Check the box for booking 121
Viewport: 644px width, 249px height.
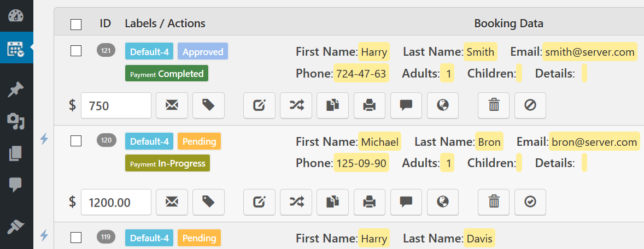pyautogui.click(x=76, y=51)
